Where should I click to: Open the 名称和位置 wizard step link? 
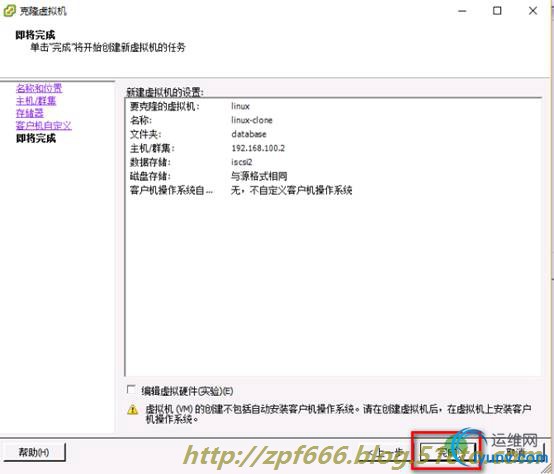39,88
